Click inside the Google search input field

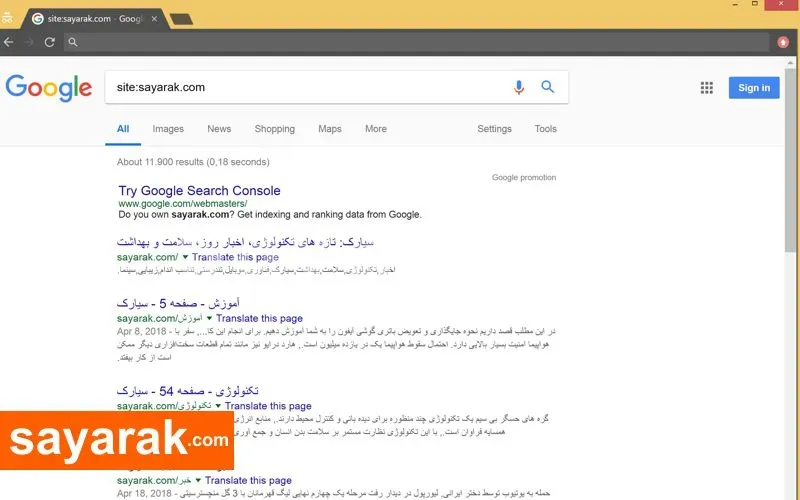pyautogui.click(x=306, y=87)
